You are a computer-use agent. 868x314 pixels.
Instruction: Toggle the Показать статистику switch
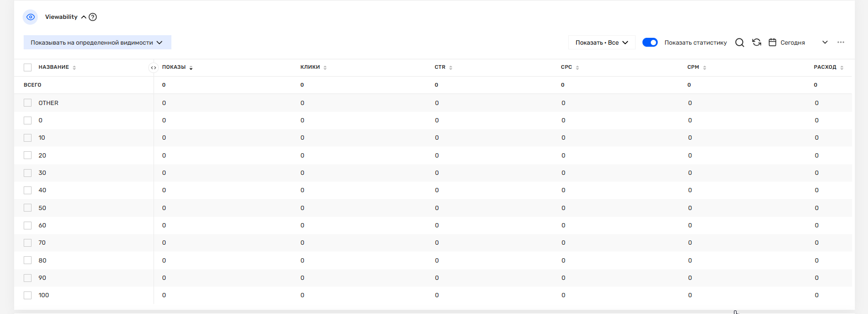point(650,43)
